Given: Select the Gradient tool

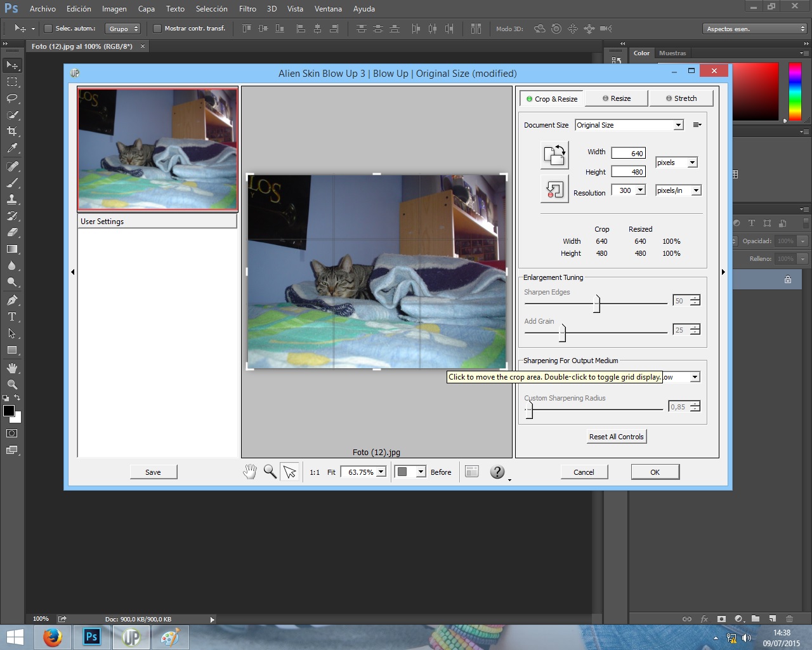Looking at the screenshot, I should [x=12, y=249].
